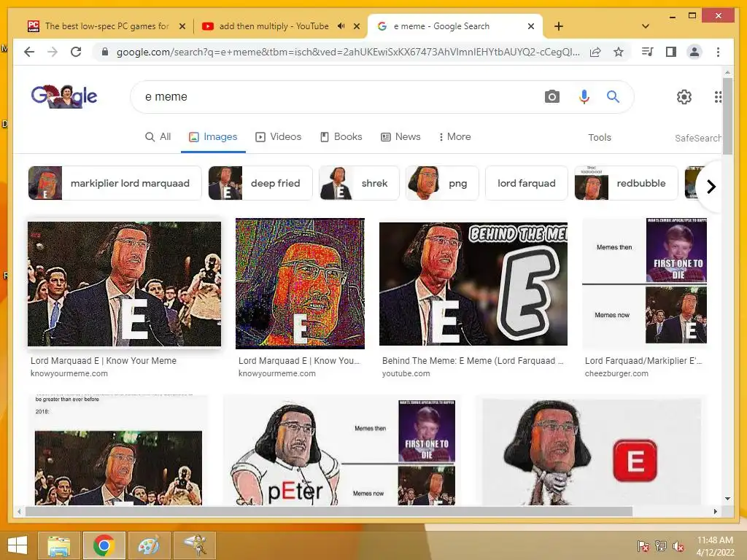The image size is (747, 560).
Task: Click the address bar URL
Action: coord(348,52)
